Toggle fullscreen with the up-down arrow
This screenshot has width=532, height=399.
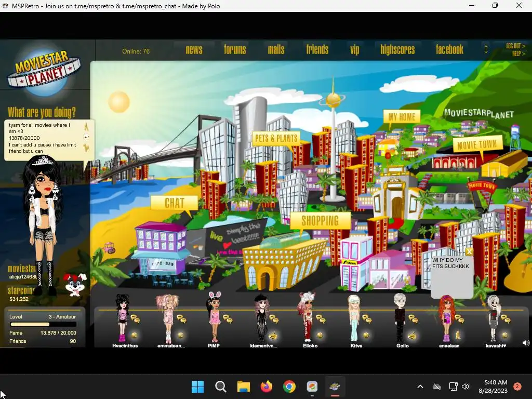486,49
